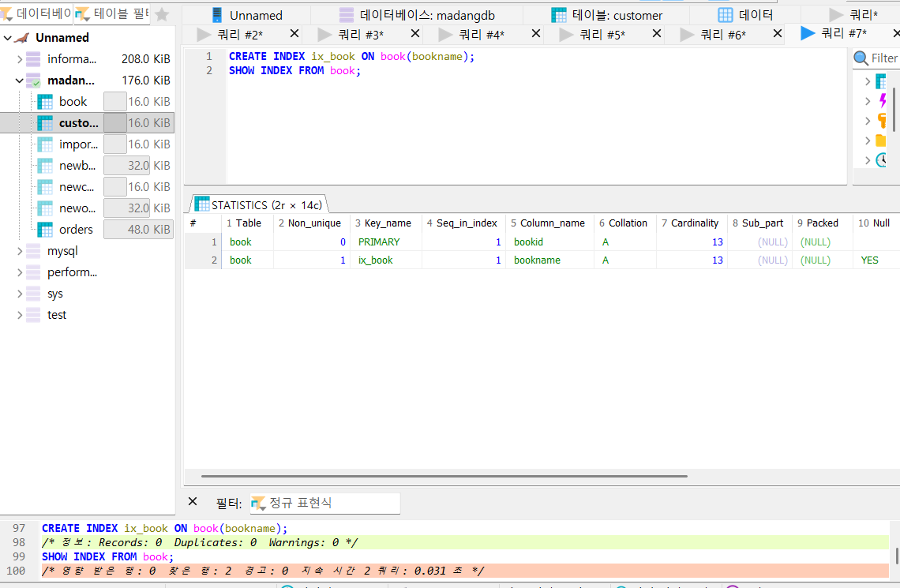Expand the first helper panel node

coord(868,81)
